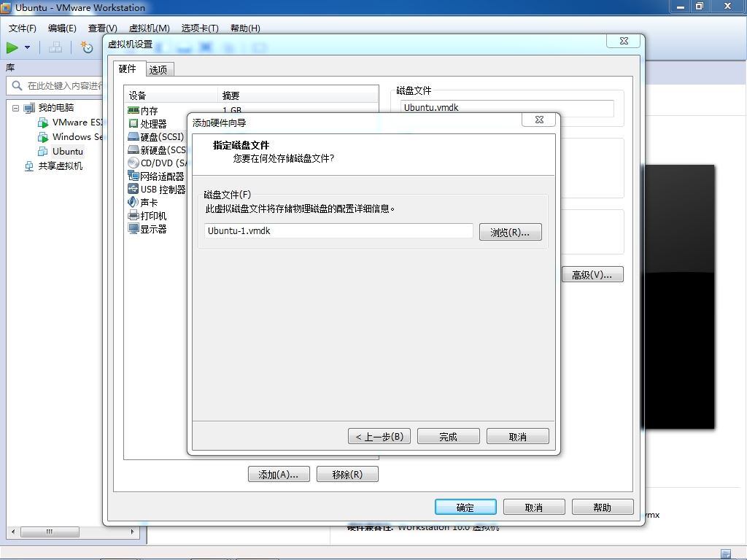This screenshot has width=747, height=560.
Task: Switch to the 选项 tab
Action: (x=158, y=69)
